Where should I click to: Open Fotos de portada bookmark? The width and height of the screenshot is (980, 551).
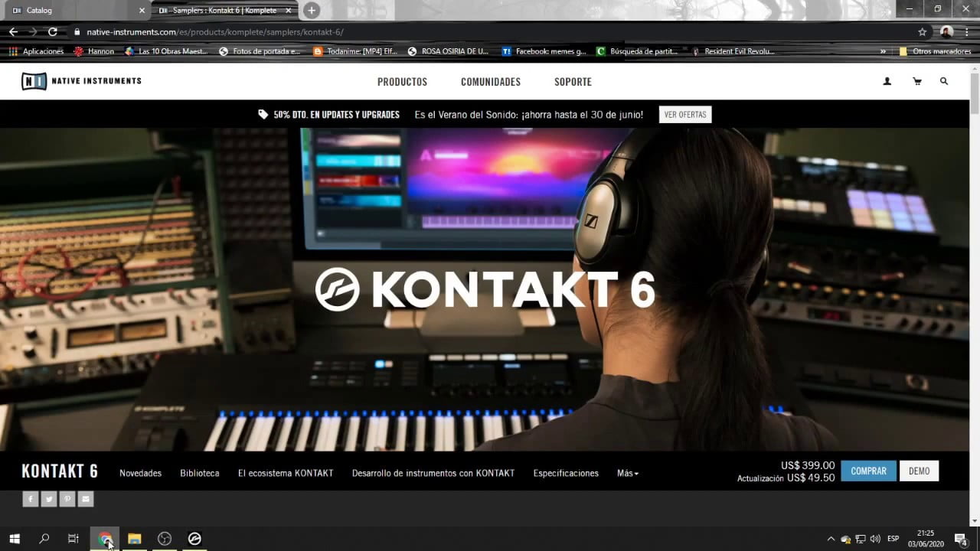coord(260,51)
